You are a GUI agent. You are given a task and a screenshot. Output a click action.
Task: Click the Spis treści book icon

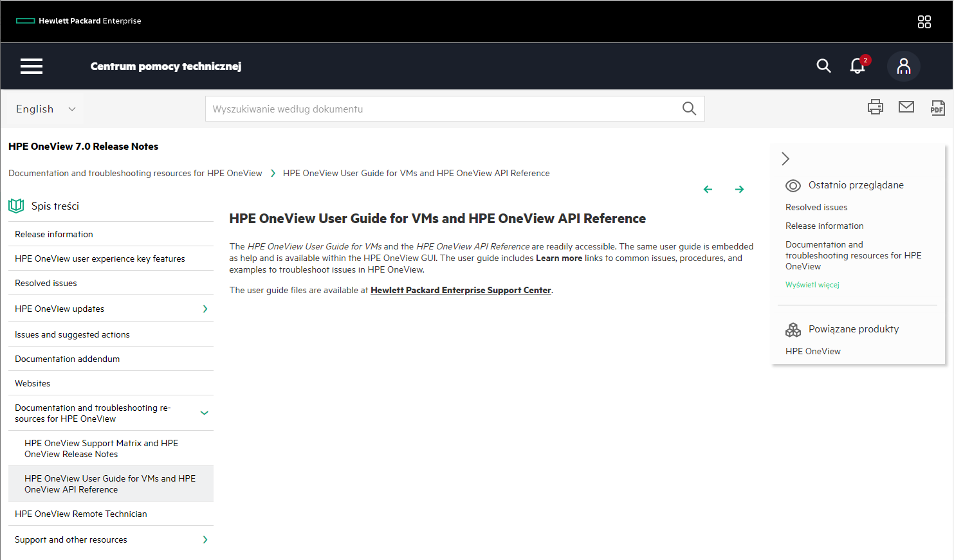point(16,206)
